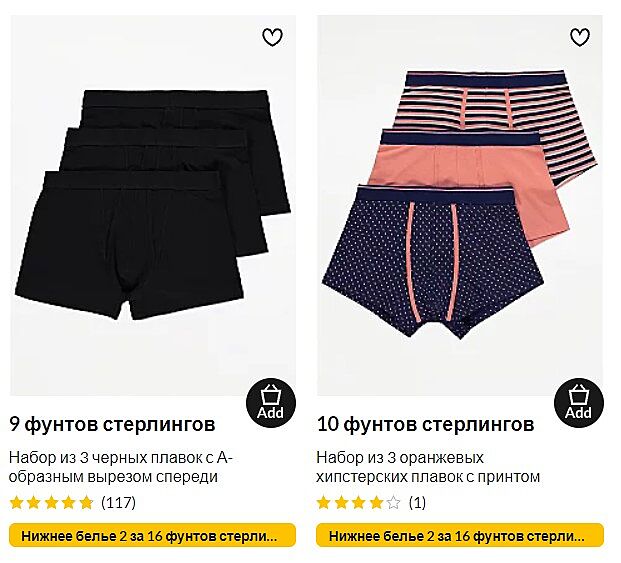The width and height of the screenshot is (621, 563).
Task: Click the 9 фунтов стерлингов price
Action: [x=112, y=424]
